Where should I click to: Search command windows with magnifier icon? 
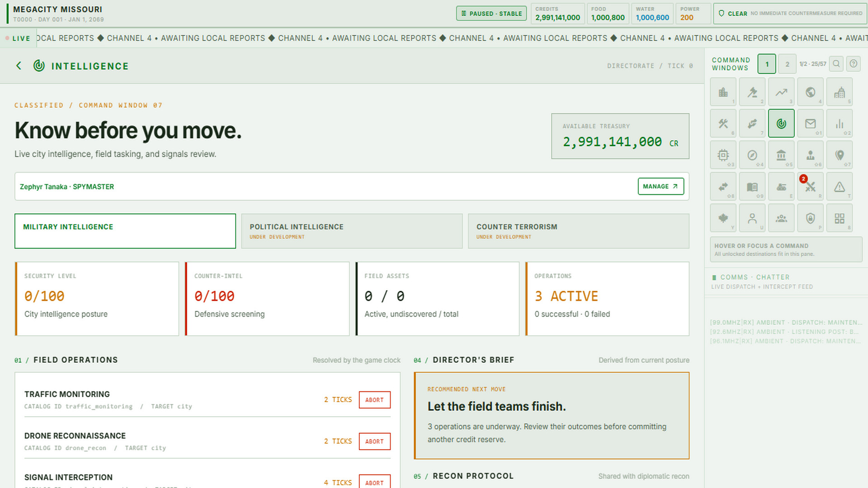(x=836, y=64)
